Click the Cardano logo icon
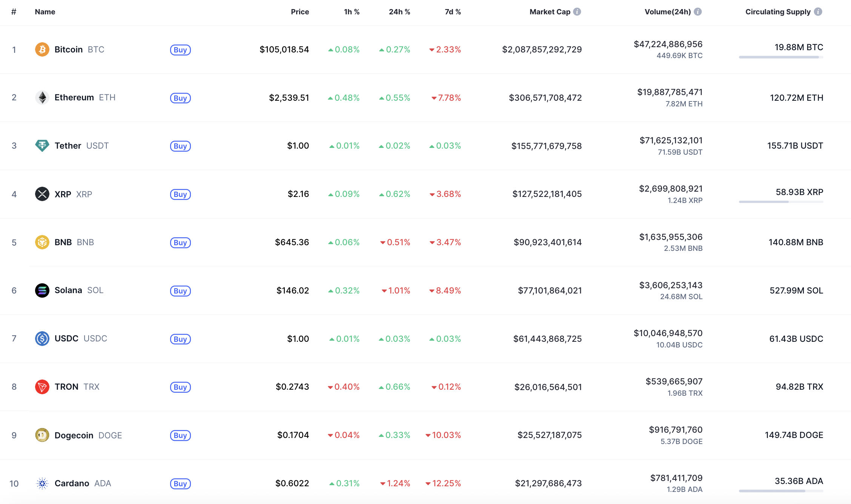 (42, 483)
